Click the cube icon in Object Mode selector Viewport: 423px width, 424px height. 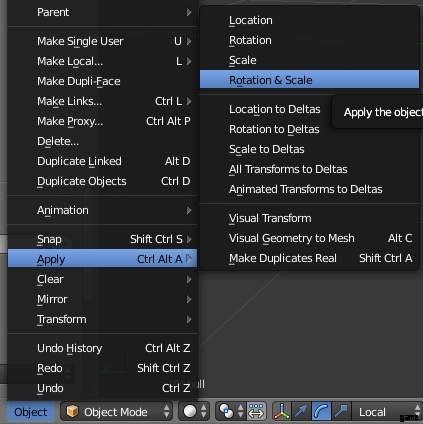(x=72, y=411)
